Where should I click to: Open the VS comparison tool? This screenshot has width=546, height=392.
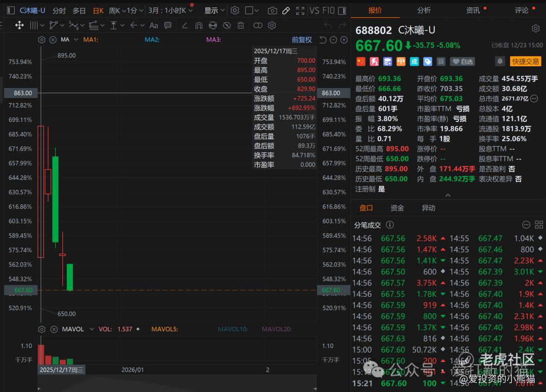314,11
